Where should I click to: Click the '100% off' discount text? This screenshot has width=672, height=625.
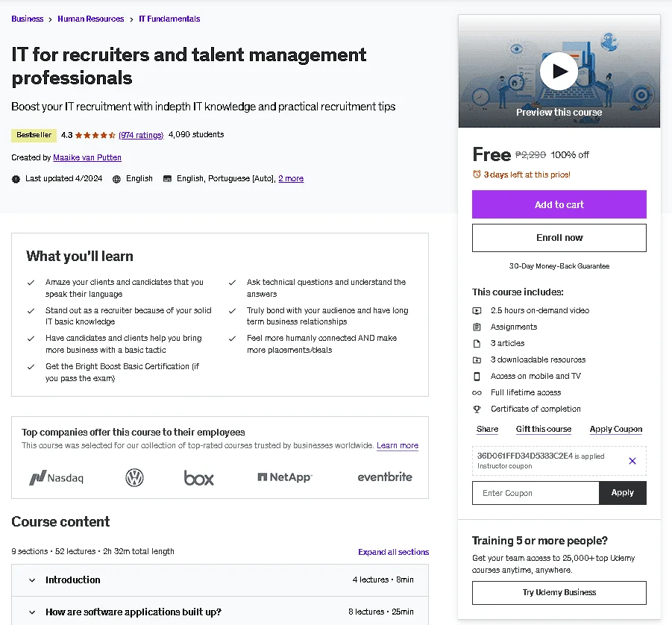570,154
